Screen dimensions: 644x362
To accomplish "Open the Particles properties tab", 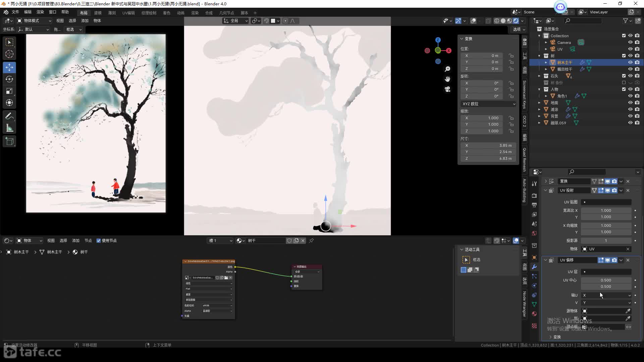I will [534, 276].
